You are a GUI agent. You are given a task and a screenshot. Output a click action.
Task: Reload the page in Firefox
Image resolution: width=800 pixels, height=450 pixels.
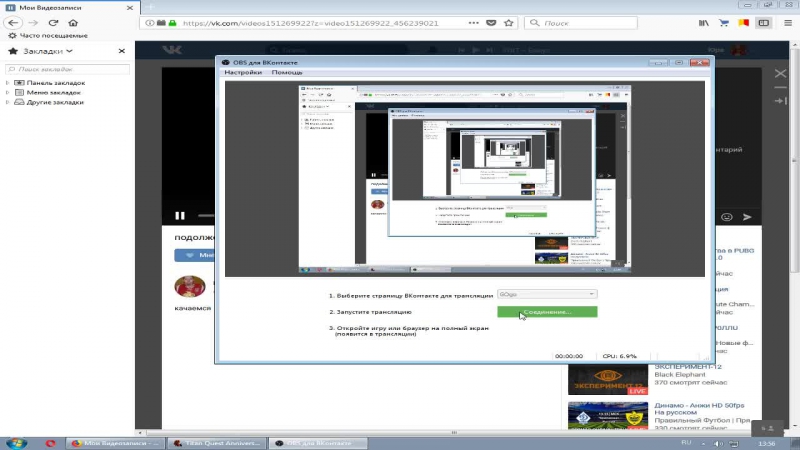coord(53,23)
